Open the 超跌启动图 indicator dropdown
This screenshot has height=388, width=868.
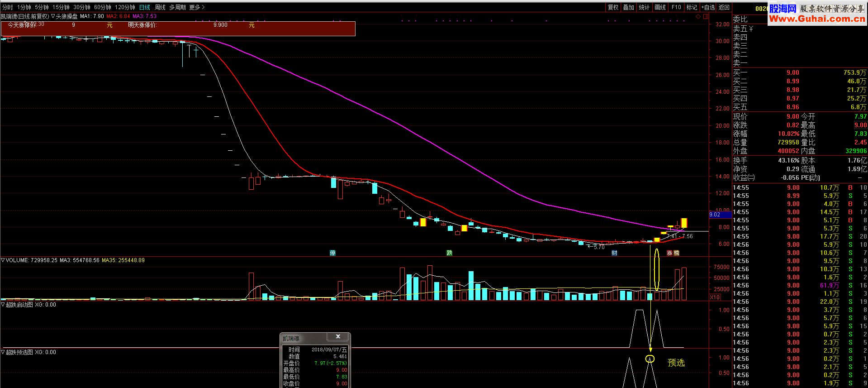pos(3,305)
